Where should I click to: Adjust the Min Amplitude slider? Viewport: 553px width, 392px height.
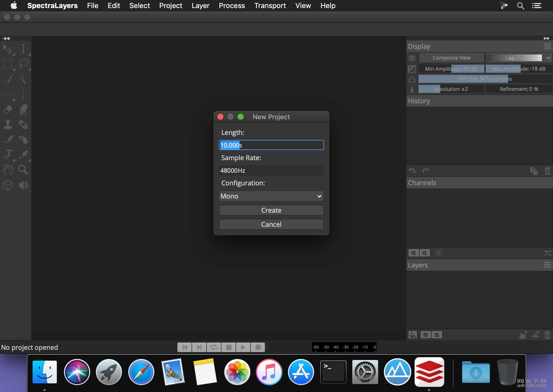click(x=451, y=69)
